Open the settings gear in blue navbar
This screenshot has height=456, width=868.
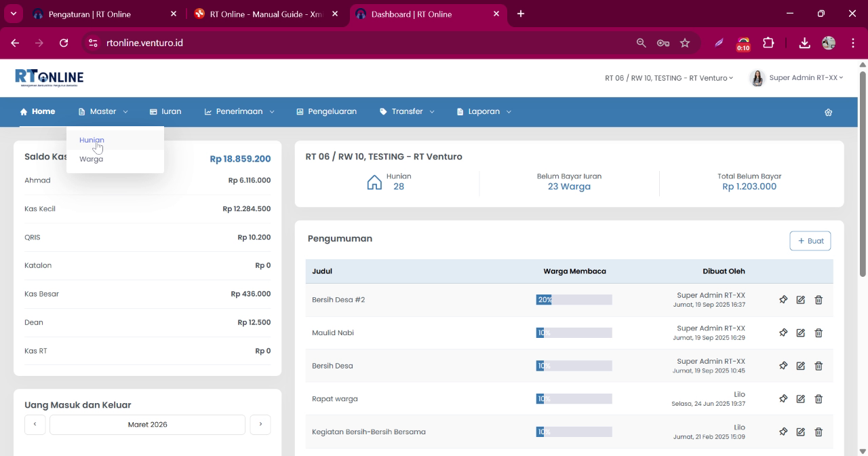[828, 112]
